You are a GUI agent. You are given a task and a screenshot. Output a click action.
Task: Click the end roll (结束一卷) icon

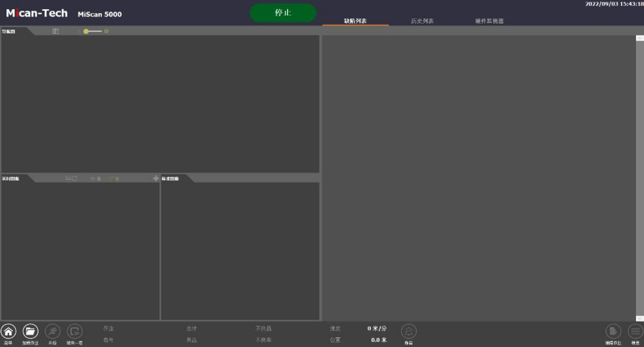pos(75,331)
